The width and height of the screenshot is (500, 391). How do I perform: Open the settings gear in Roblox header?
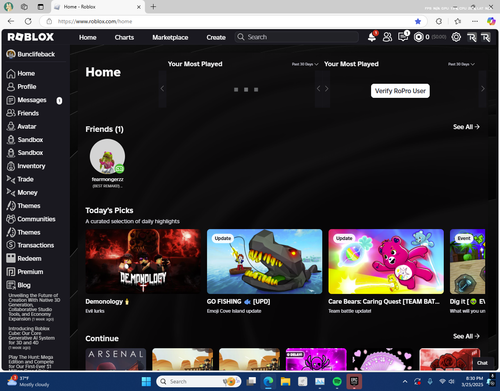point(456,37)
